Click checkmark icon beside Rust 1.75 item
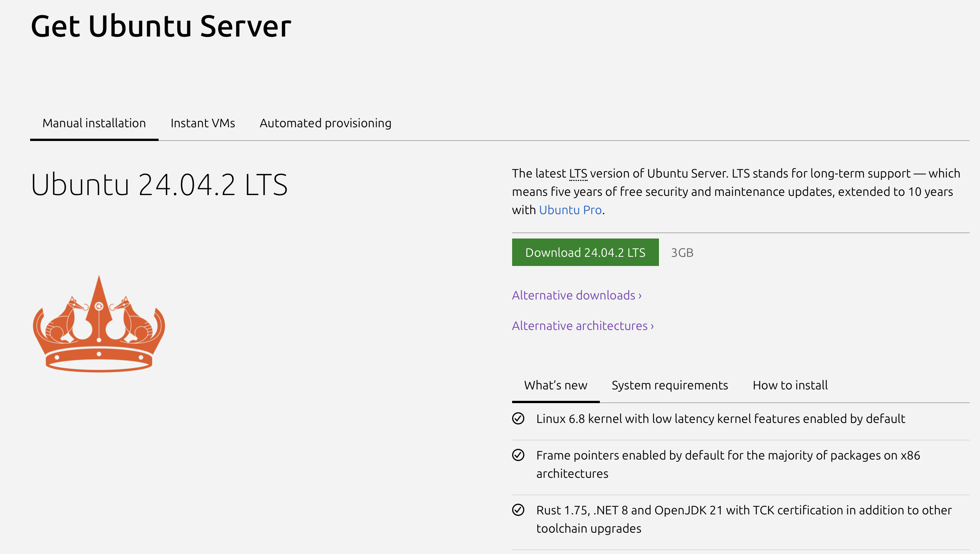 pos(518,510)
